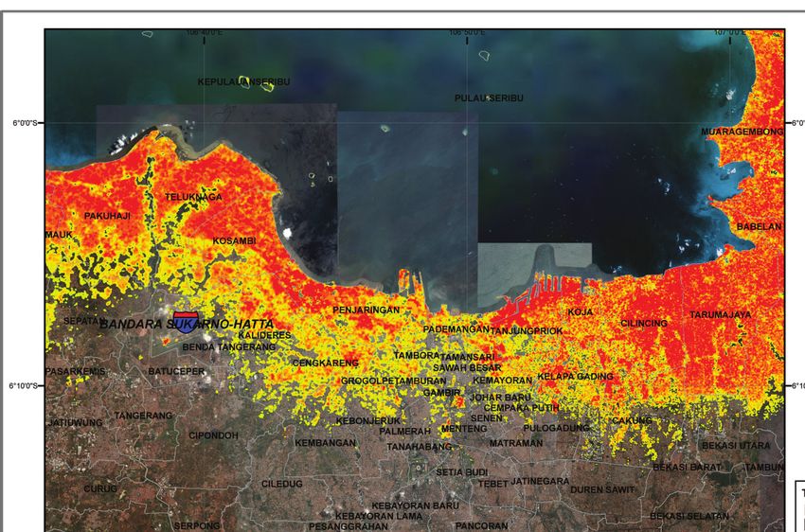Select the SAWAH BESAR label
This screenshot has height=532, width=805.
tap(467, 368)
